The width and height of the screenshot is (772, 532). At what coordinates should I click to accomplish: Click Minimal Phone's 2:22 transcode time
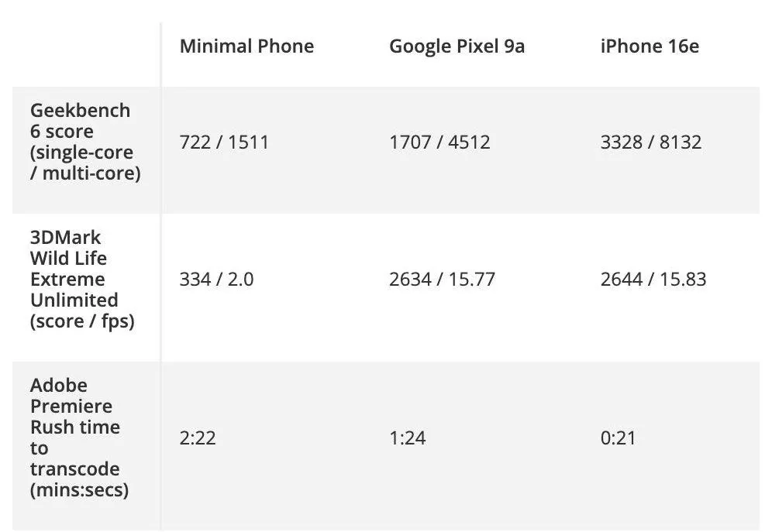[198, 438]
